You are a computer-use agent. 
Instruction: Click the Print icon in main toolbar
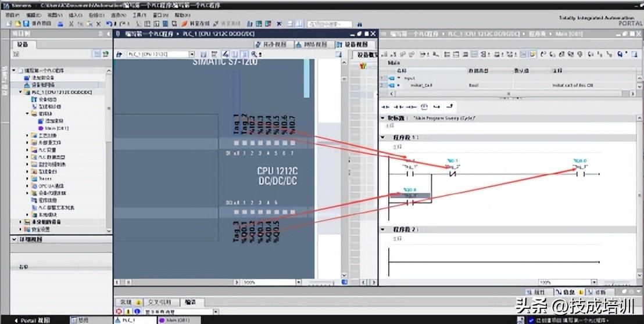[61, 24]
